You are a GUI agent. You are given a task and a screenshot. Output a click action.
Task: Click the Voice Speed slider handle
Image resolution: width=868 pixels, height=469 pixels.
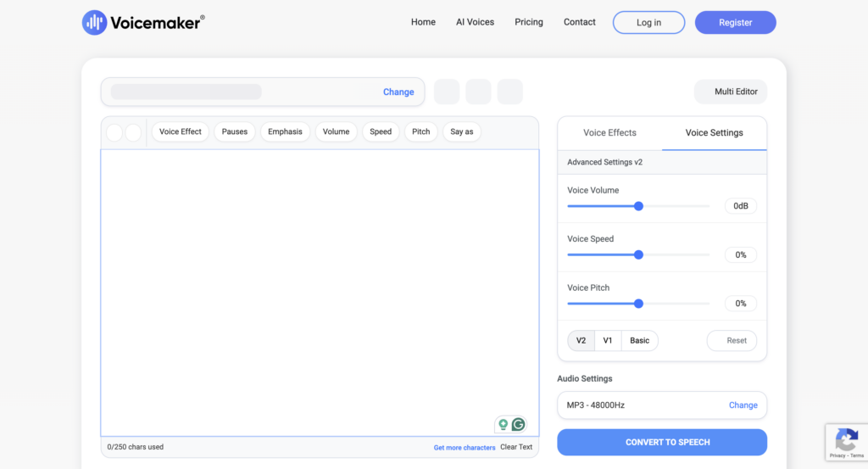[638, 254]
